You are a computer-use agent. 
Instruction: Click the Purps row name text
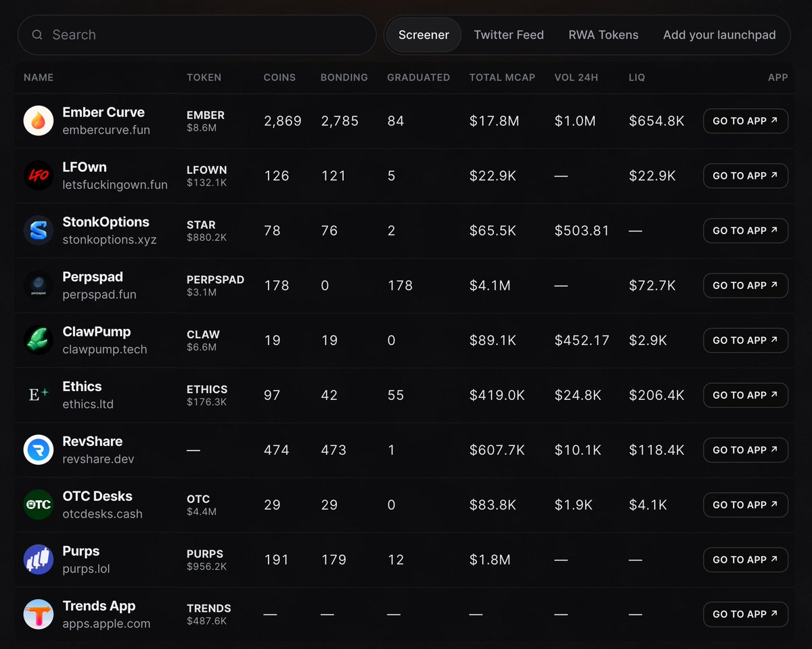pos(81,551)
